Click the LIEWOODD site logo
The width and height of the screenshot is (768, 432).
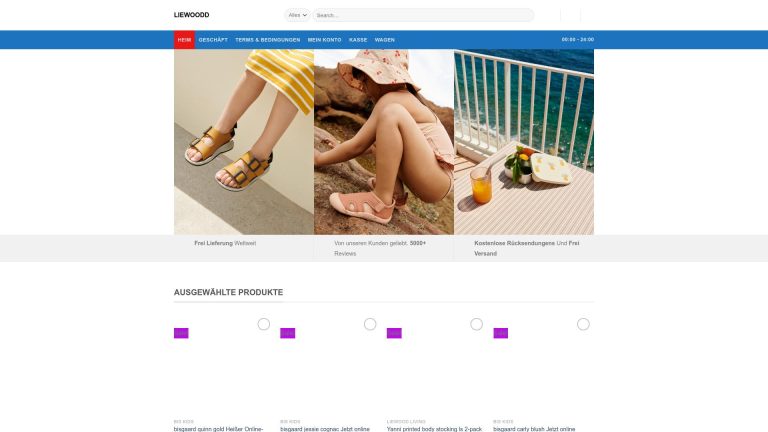pos(192,15)
